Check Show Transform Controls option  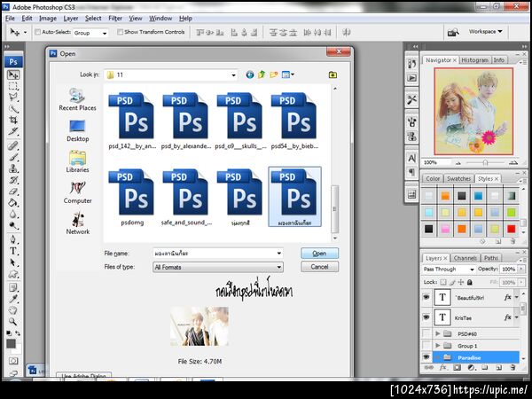click(x=120, y=32)
